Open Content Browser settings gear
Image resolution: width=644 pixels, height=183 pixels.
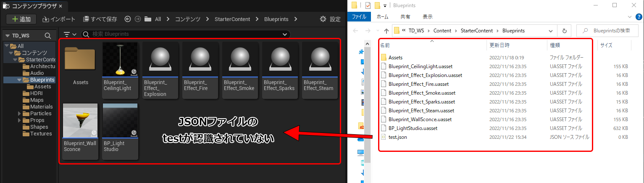(323, 19)
